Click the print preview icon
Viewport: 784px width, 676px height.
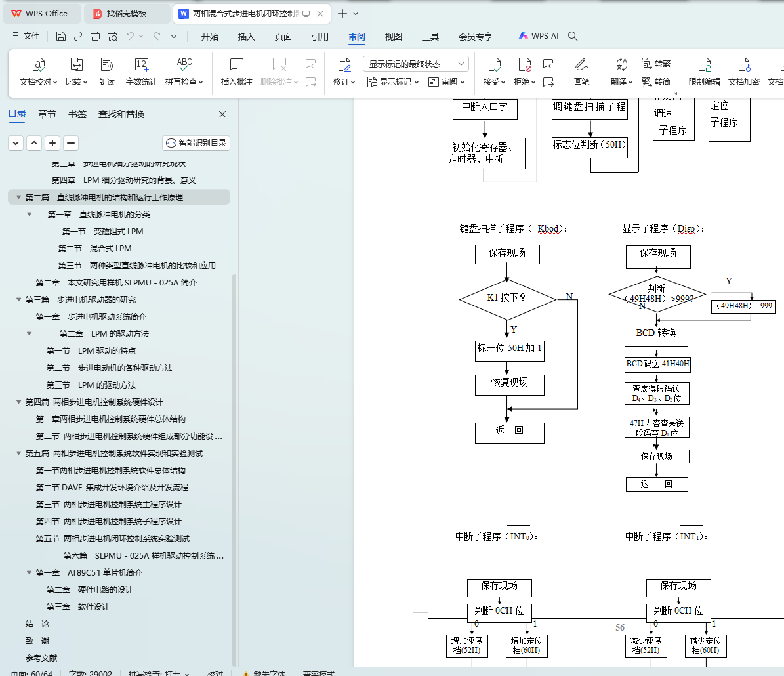[112, 36]
